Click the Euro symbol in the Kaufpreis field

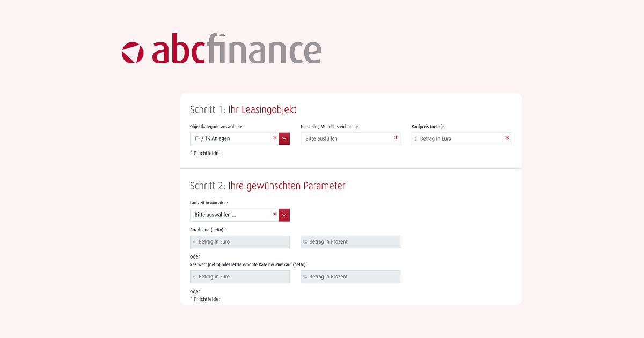[416, 138]
